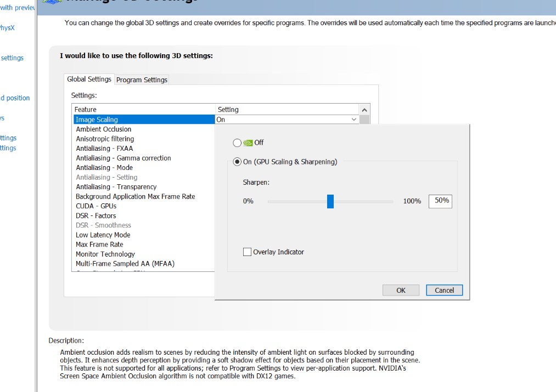Switch to the Global Settings tab
The height and width of the screenshot is (392, 556).
tap(89, 79)
